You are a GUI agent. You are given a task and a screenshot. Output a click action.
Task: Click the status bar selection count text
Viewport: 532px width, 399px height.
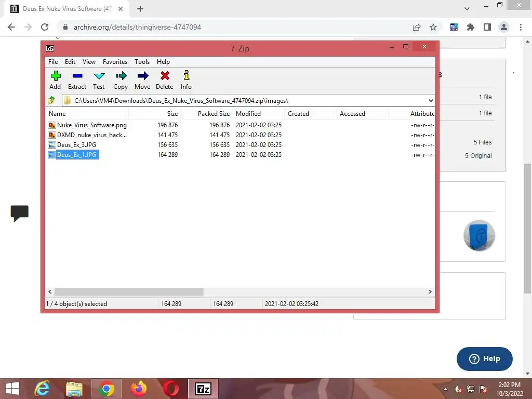[76, 303]
